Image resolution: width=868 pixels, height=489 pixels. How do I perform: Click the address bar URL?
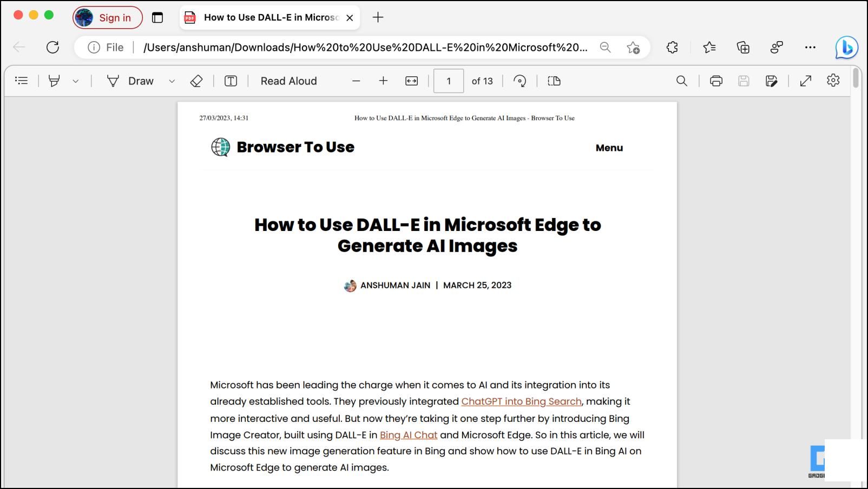365,48
